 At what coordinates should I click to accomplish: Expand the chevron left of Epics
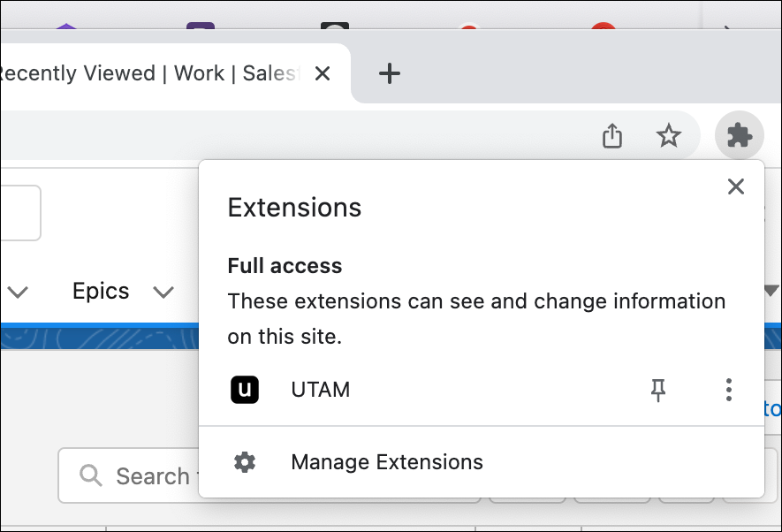coord(19,292)
